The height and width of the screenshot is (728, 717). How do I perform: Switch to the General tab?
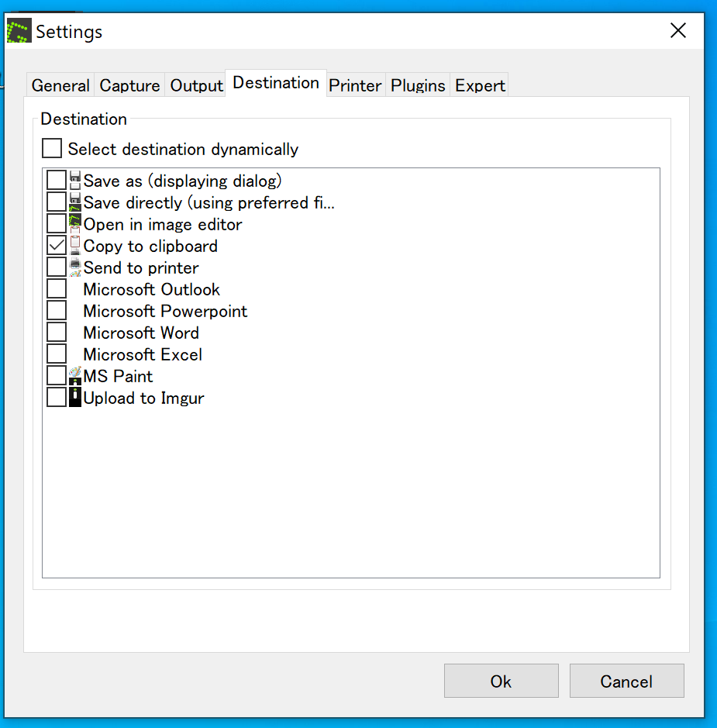coord(60,85)
